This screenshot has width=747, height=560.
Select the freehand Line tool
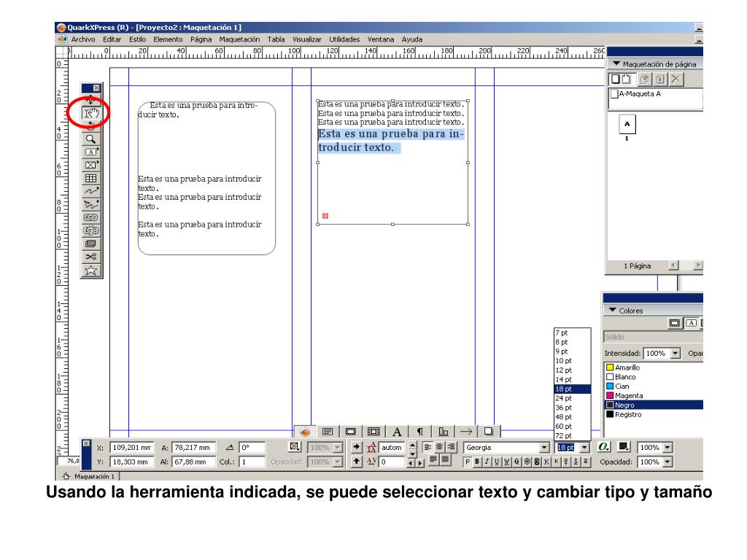click(90, 191)
